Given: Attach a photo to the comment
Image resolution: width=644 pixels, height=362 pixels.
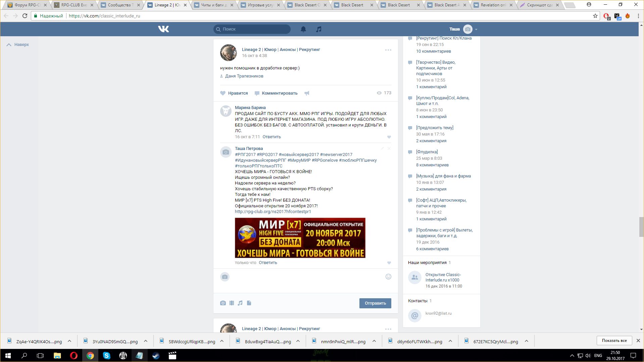Looking at the screenshot, I should [x=223, y=303].
